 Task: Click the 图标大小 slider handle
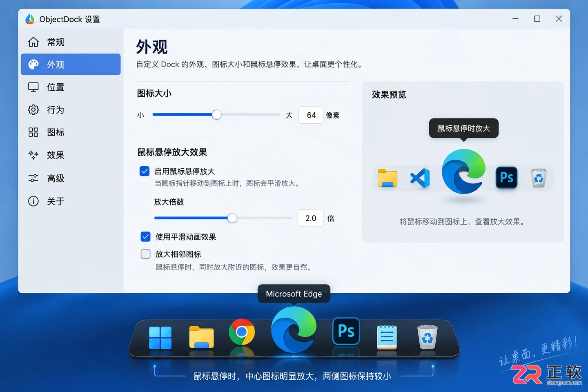(x=217, y=115)
